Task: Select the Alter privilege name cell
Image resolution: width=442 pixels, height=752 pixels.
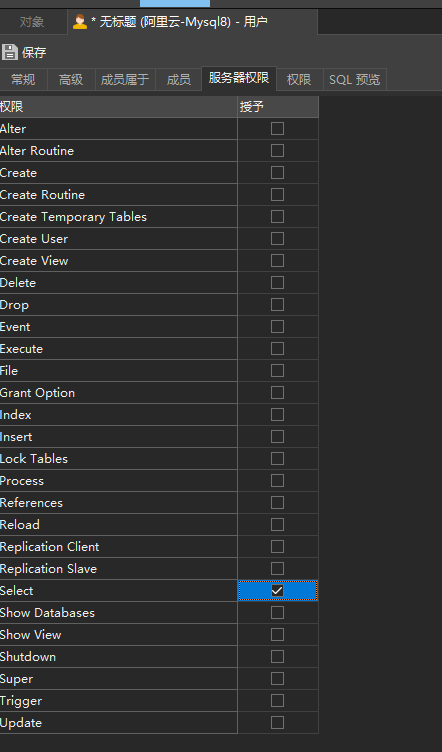Action: coord(118,129)
